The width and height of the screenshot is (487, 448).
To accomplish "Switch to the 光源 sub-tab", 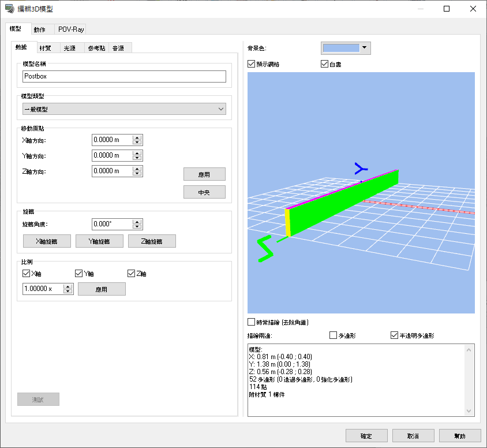I will click(x=69, y=48).
